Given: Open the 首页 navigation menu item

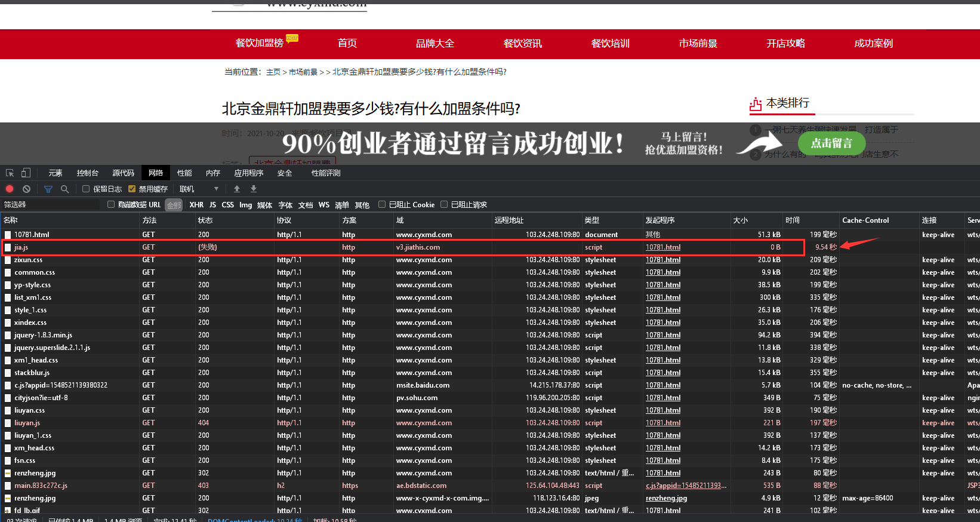Looking at the screenshot, I should (347, 44).
